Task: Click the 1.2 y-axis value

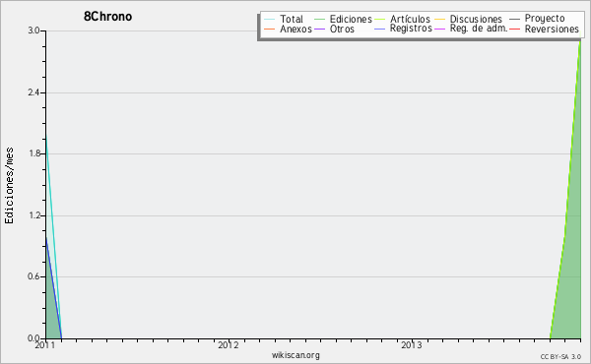Action: tap(33, 215)
